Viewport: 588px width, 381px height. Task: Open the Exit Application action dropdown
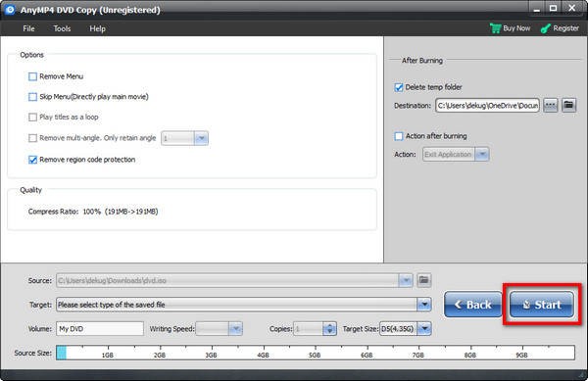click(482, 154)
